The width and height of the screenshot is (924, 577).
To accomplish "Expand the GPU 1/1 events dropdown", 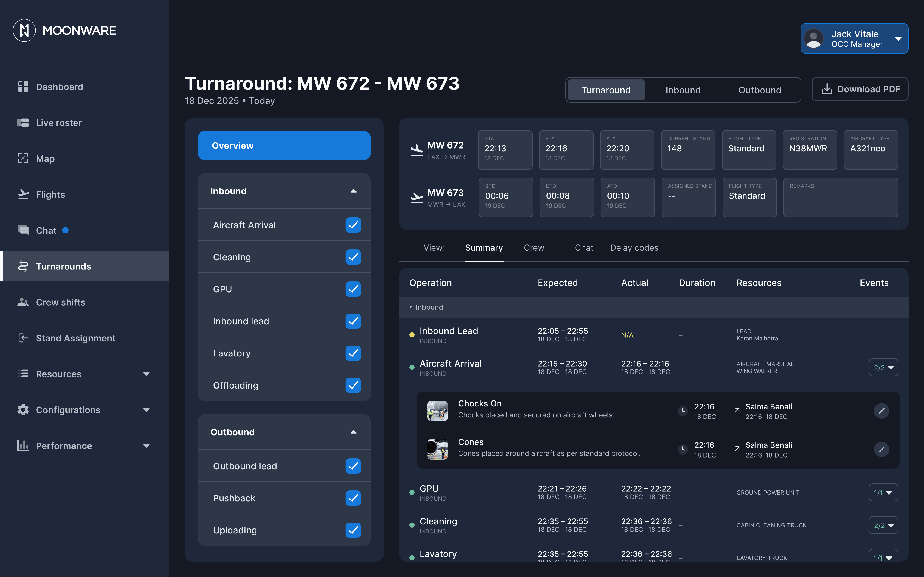I will click(883, 493).
